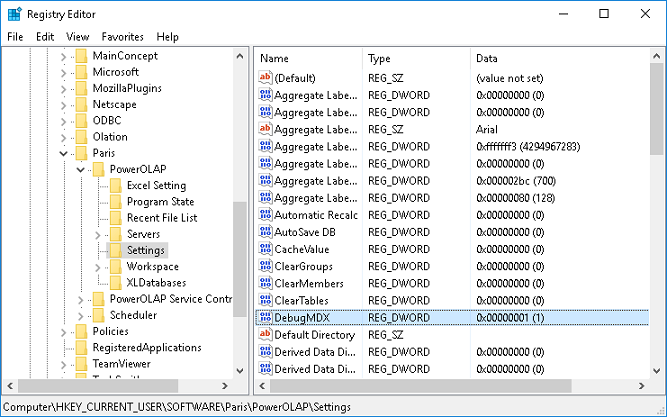667x417 pixels.
Task: Click the Automatic Recalc DWORD icon
Action: click(265, 214)
